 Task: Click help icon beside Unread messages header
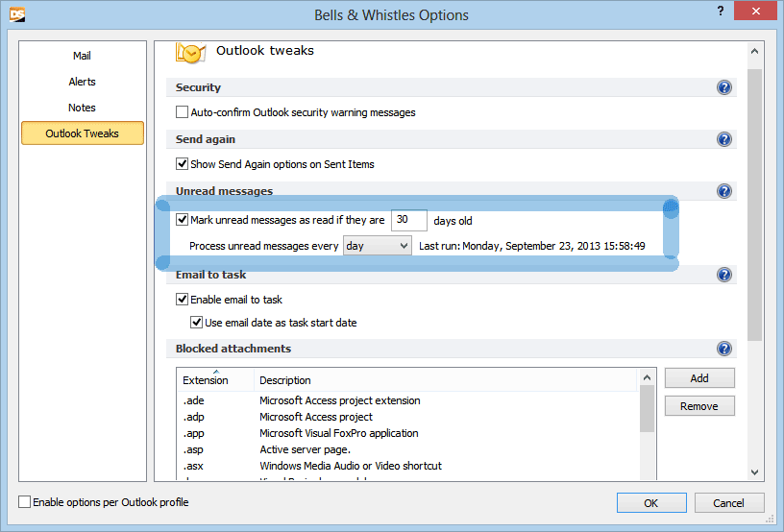(x=724, y=191)
